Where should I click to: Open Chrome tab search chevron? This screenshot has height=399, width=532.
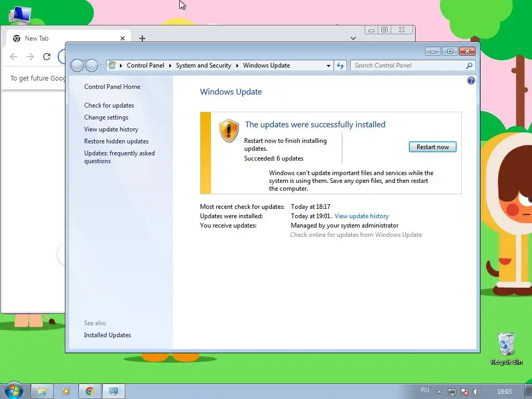tap(353, 38)
